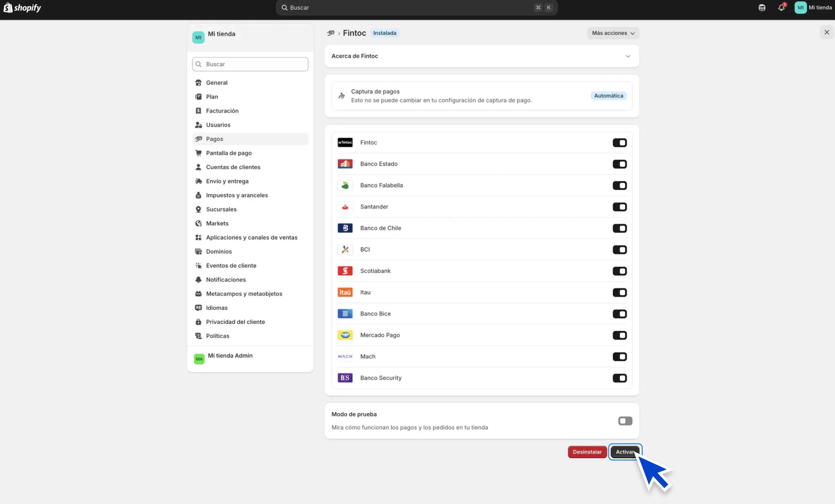The image size is (835, 504).
Task: Enable the Modo de prueba switch
Action: click(x=625, y=421)
